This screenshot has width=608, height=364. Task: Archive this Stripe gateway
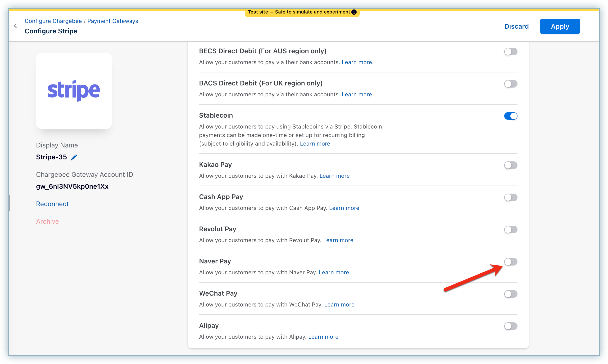(x=47, y=221)
